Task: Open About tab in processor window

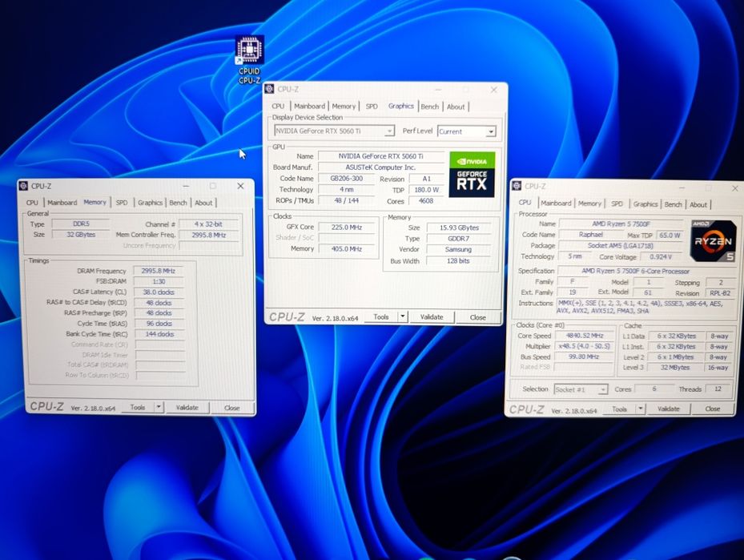Action: (698, 204)
